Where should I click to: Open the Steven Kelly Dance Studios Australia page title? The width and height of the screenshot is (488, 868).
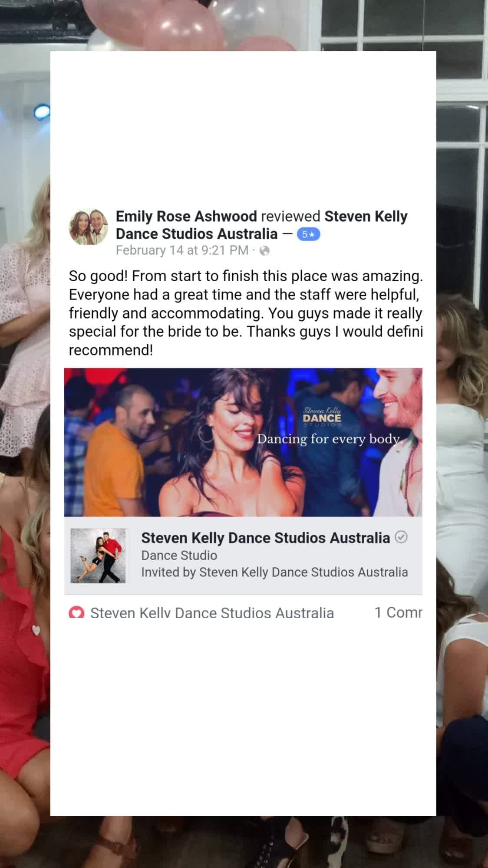(x=265, y=538)
